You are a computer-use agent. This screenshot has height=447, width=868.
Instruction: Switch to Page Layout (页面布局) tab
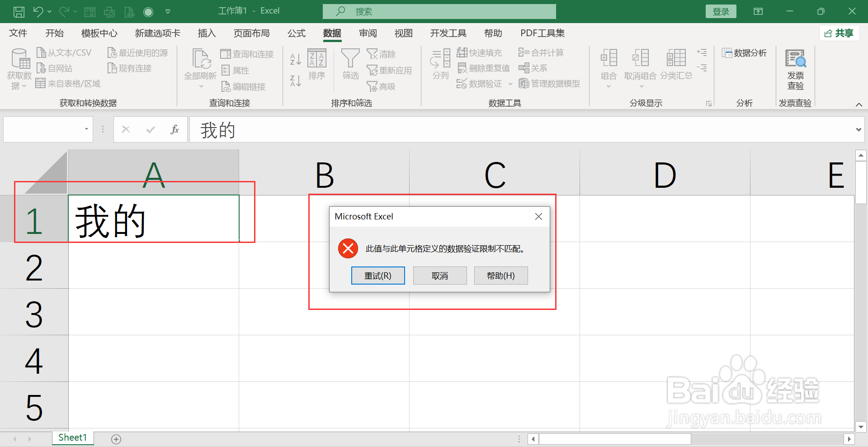click(251, 33)
